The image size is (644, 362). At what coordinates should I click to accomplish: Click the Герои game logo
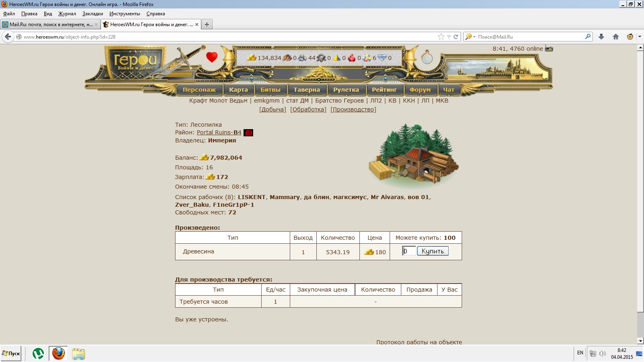(x=135, y=63)
